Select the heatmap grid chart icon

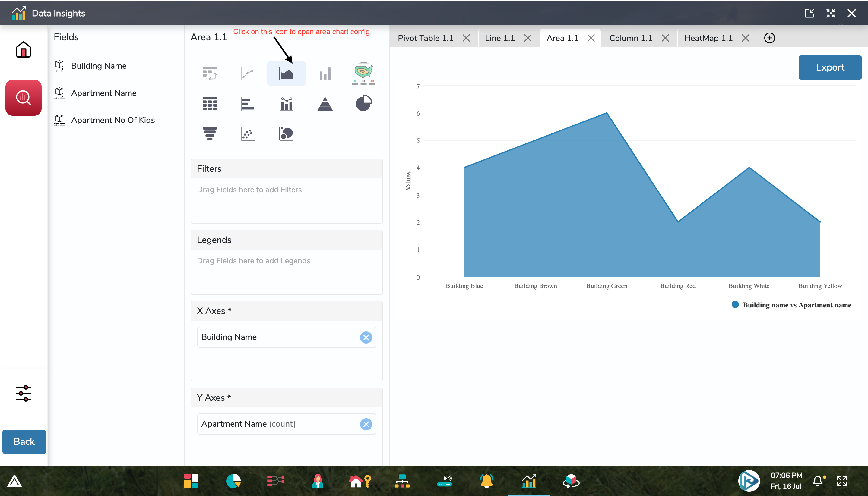point(210,104)
